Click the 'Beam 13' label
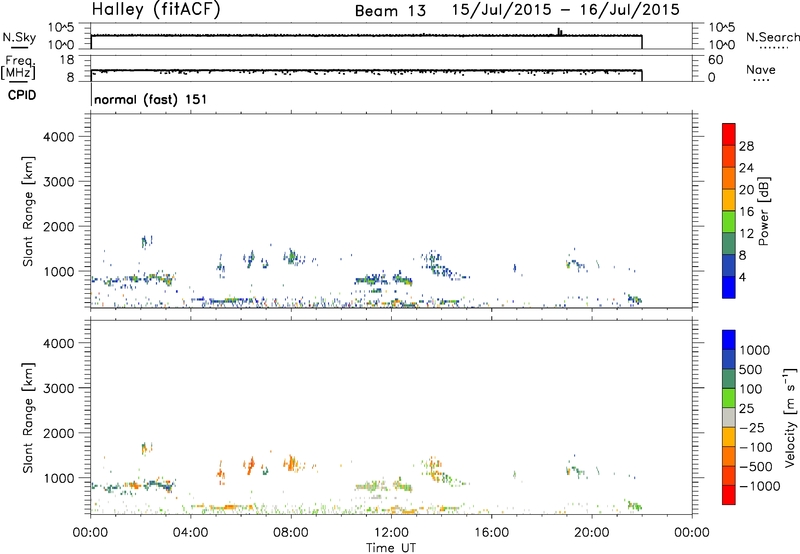 point(390,11)
